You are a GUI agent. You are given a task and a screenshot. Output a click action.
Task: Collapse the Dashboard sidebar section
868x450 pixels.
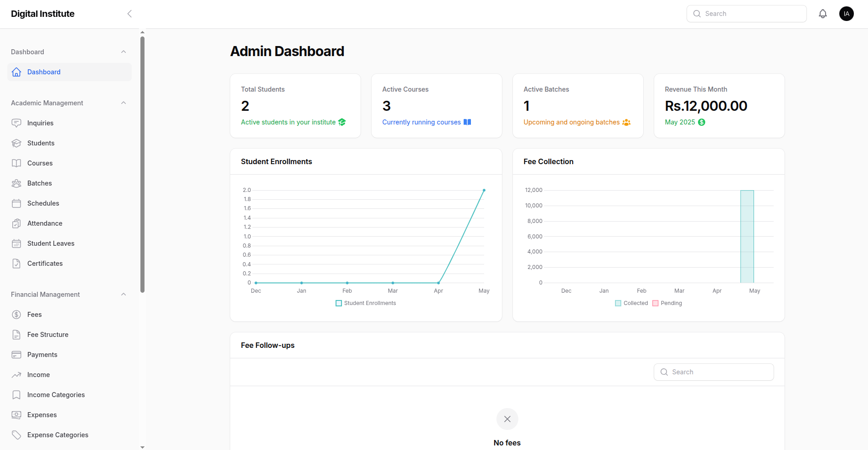point(124,52)
